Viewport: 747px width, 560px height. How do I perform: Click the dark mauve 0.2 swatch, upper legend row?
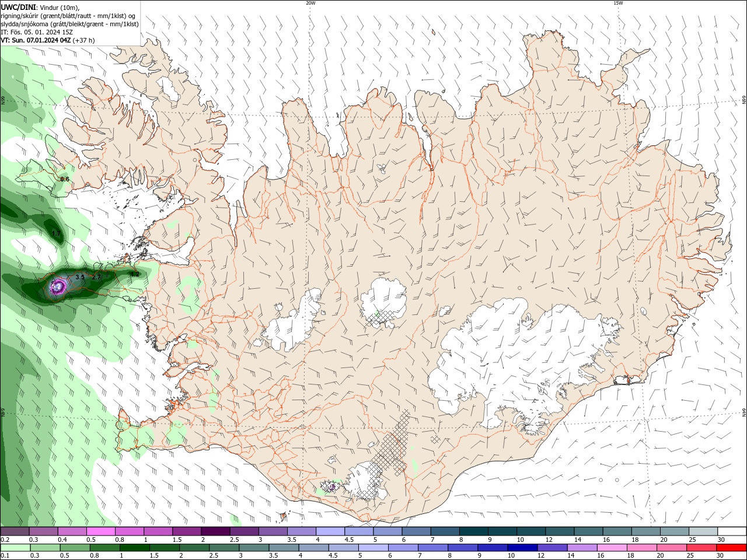point(15,531)
